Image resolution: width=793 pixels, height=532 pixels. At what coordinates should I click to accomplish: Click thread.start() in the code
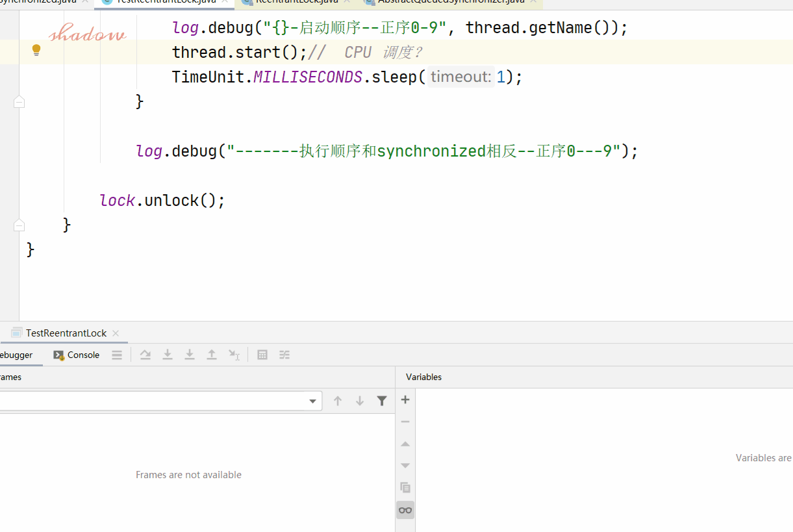click(239, 52)
